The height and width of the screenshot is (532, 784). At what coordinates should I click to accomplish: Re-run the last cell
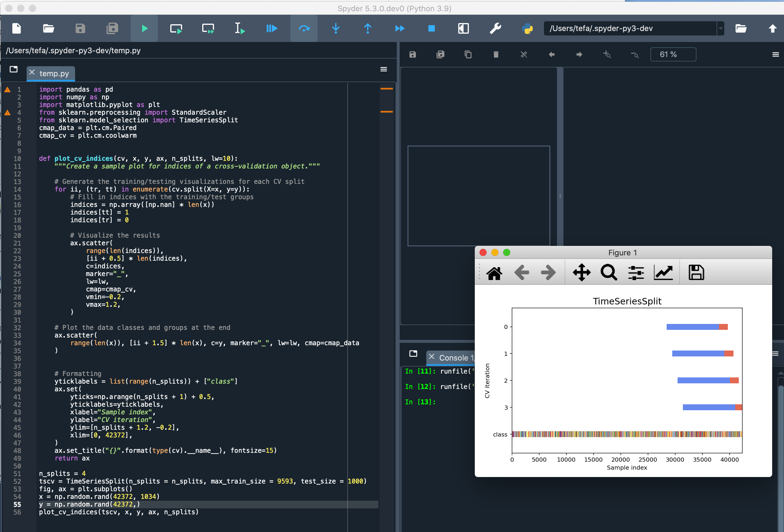tap(304, 28)
